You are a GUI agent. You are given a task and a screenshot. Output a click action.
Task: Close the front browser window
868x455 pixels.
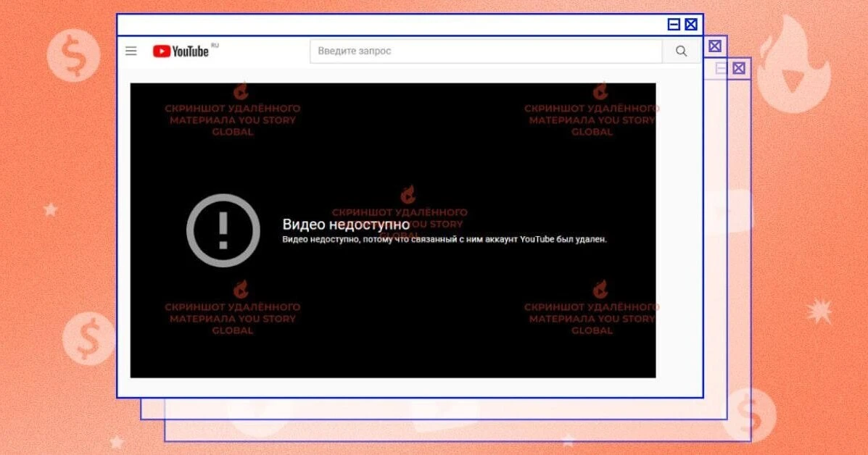click(x=691, y=25)
